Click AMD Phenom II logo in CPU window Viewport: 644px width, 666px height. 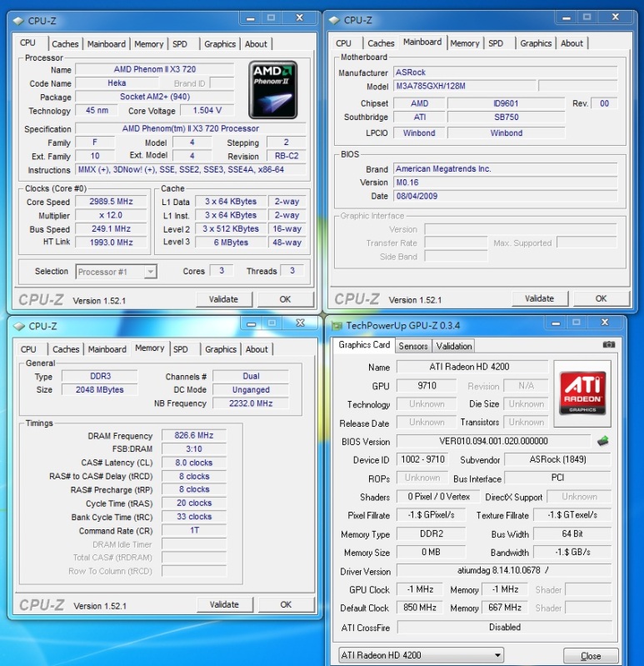tap(273, 90)
